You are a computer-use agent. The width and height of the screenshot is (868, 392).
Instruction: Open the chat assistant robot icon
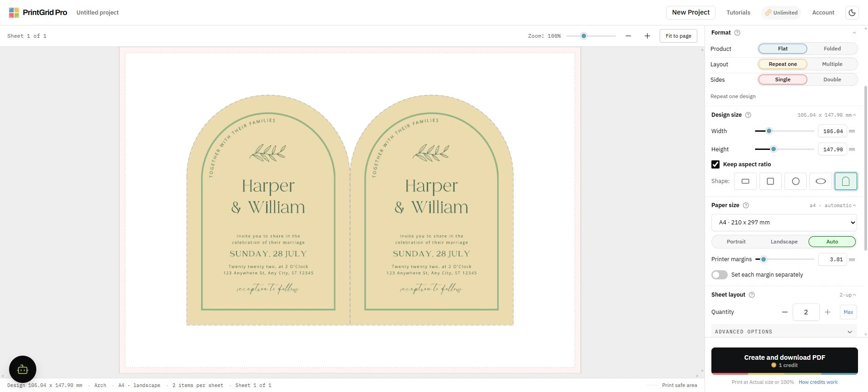click(x=23, y=369)
